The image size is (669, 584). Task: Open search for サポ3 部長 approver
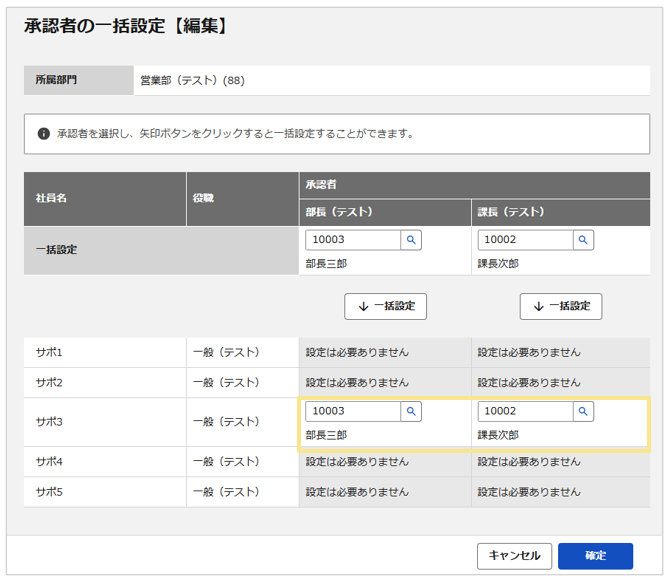tap(411, 411)
